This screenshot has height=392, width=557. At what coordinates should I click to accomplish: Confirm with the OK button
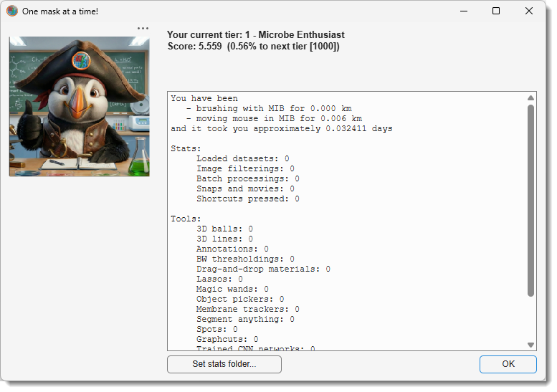[x=508, y=364]
